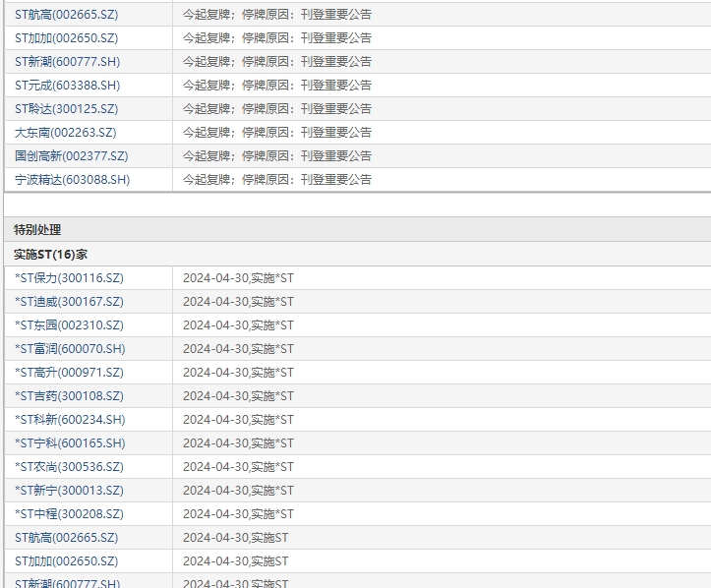Open the ST元成(603388.SH) stock link
This screenshot has height=588, width=711.
coord(69,86)
